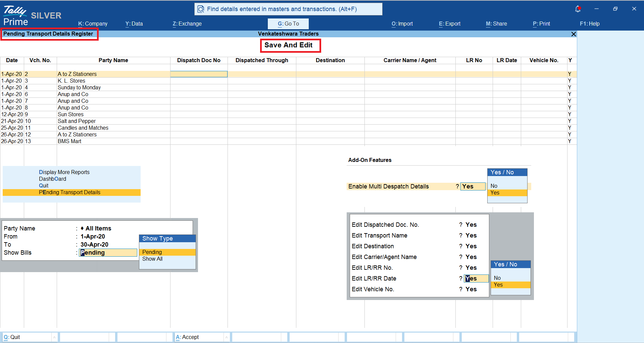Open the E: Export menu
This screenshot has width=644, height=343.
click(450, 24)
